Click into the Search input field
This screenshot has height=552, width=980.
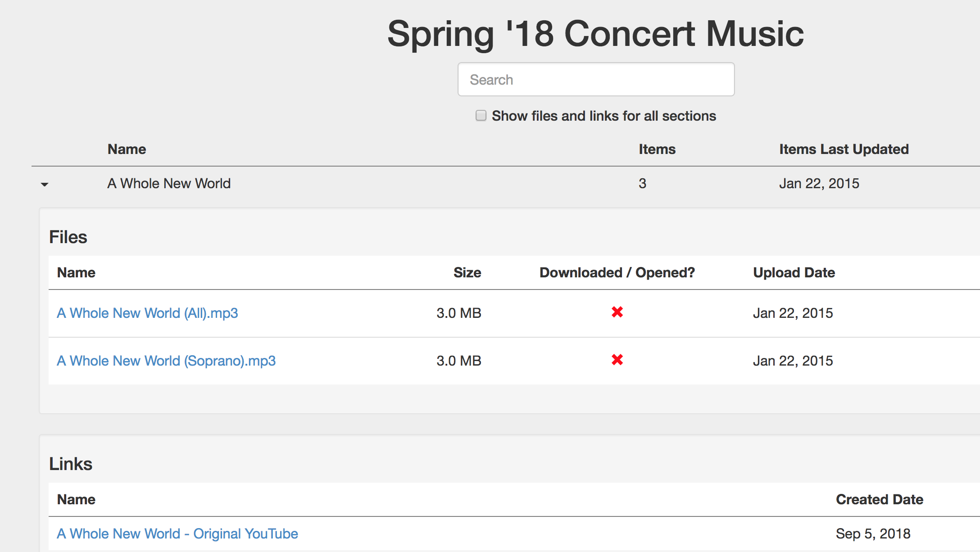[x=596, y=79]
